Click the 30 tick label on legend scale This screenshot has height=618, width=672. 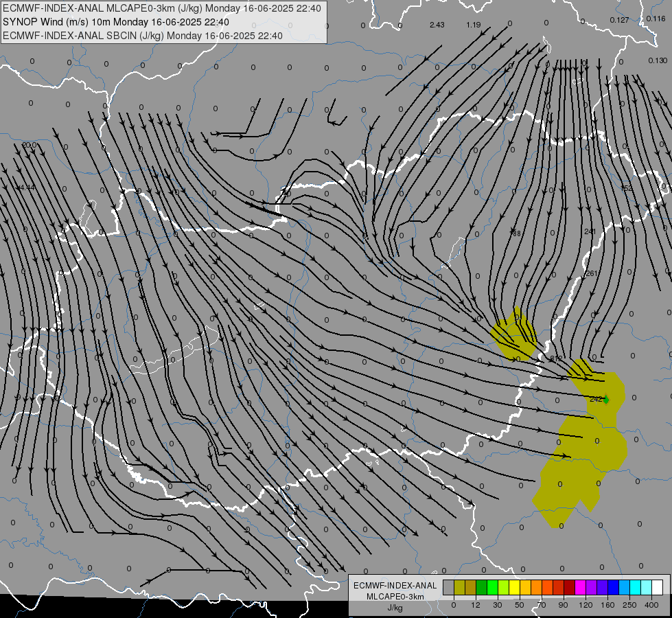coord(498,605)
